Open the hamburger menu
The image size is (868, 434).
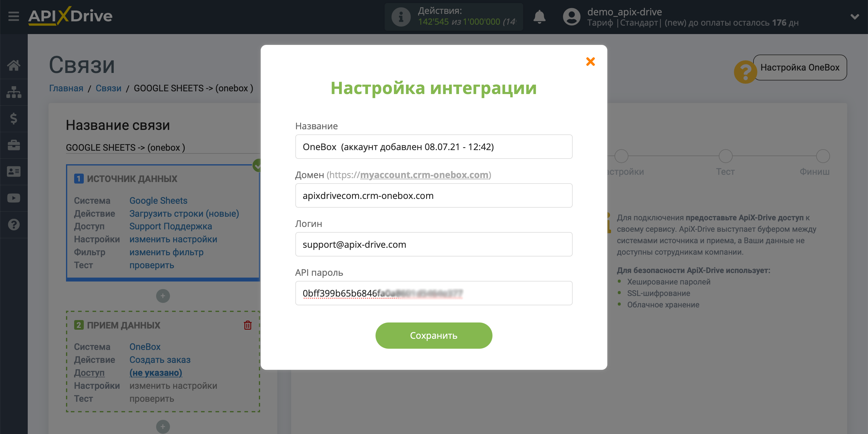(x=14, y=16)
